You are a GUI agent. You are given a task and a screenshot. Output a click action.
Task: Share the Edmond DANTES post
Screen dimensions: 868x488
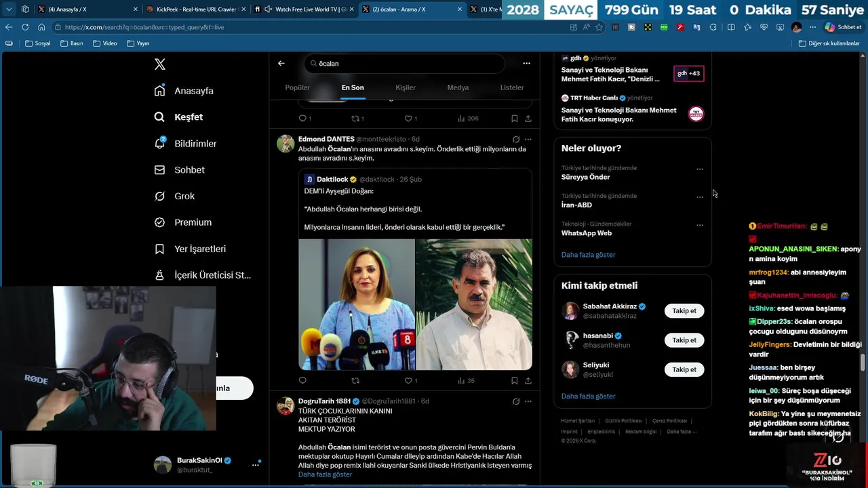point(528,381)
